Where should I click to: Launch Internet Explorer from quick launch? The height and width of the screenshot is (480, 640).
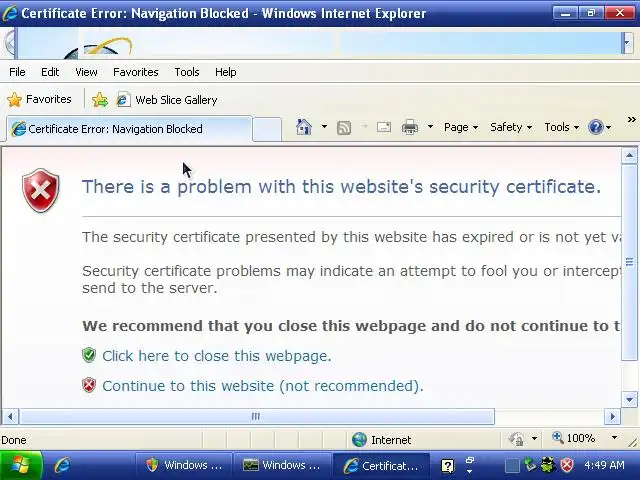[x=62, y=465]
